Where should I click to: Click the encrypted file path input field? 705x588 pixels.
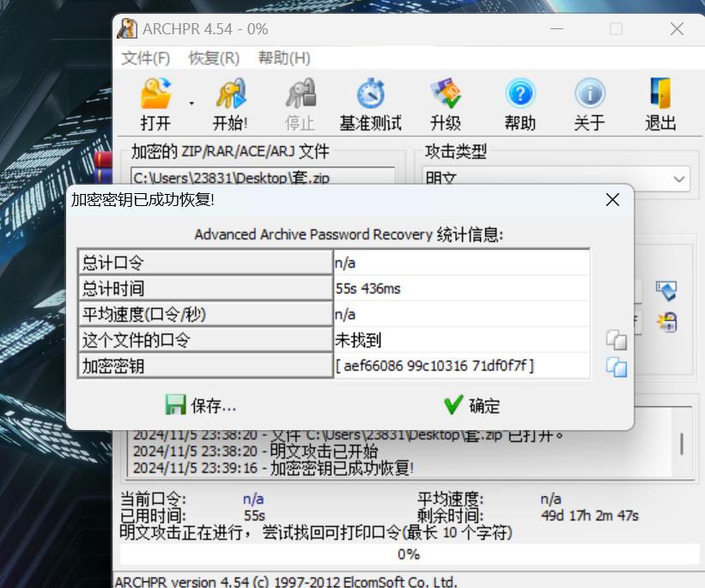[263, 176]
